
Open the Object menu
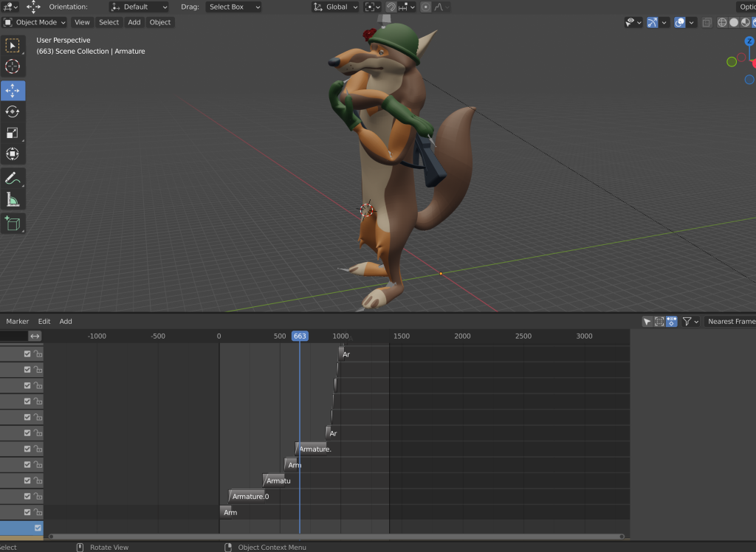[160, 22]
